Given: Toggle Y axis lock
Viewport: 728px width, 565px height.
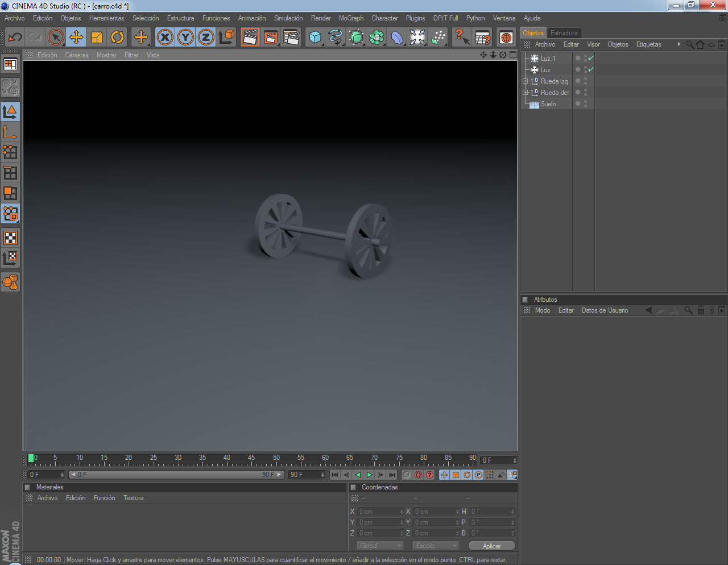Looking at the screenshot, I should [x=185, y=38].
